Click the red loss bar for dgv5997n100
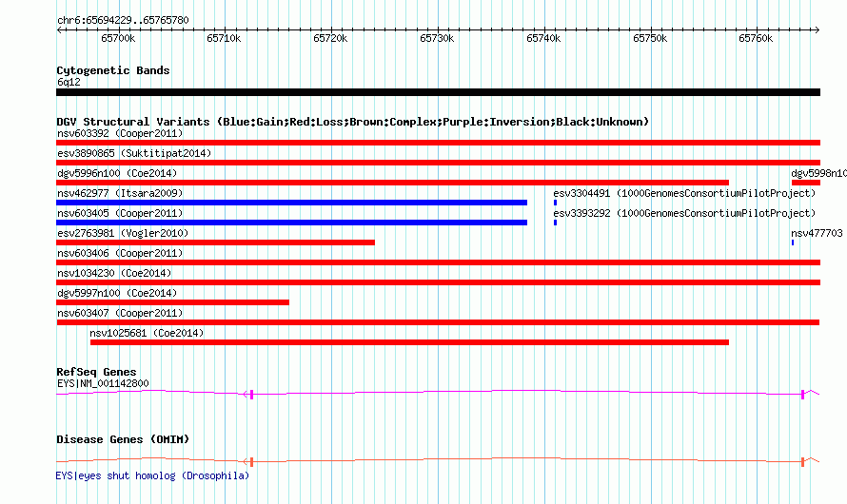 click(173, 302)
